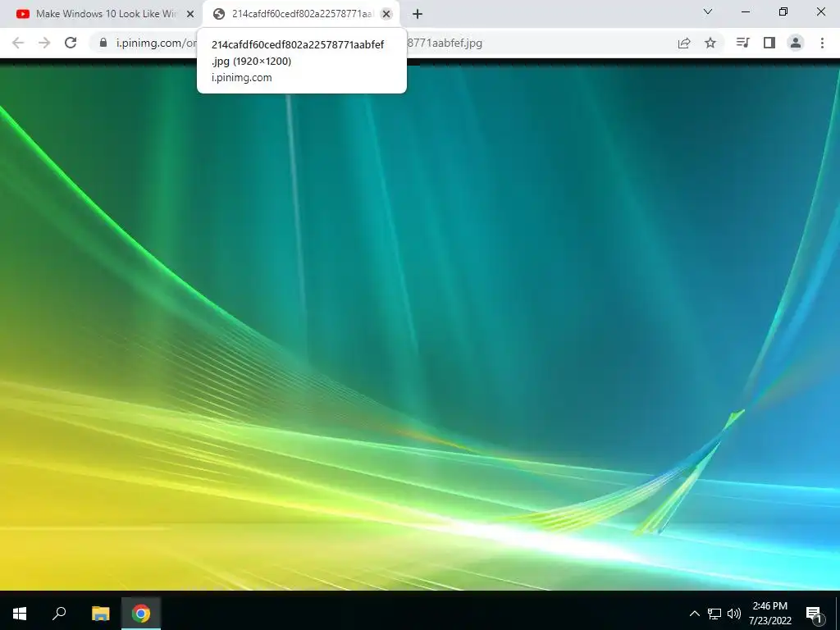Expand the tab search dropdown arrow
Viewport: 840px width, 630px height.
[x=708, y=11]
